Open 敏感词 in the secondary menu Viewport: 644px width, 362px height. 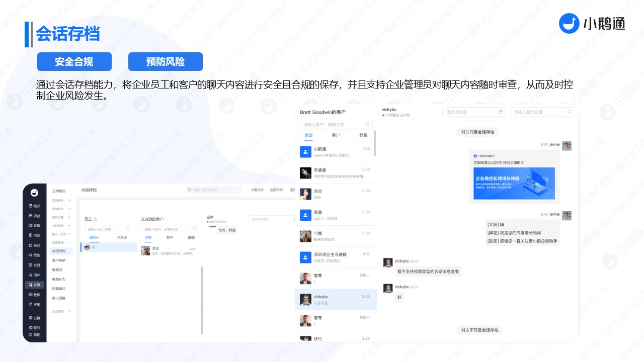[57, 270]
